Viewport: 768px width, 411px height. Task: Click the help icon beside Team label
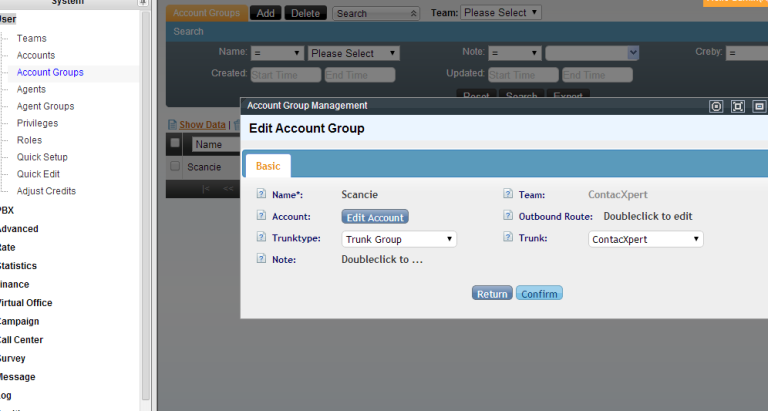[508, 194]
